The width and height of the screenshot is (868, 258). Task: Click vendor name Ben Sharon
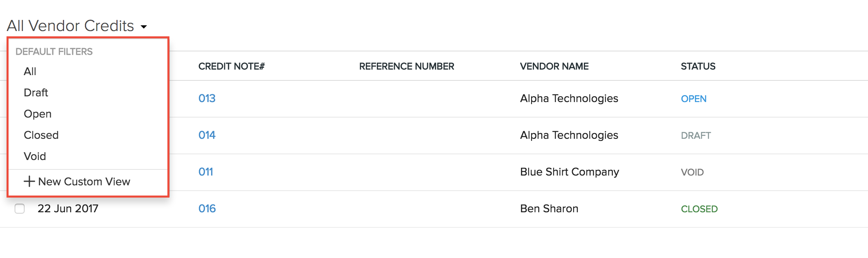[549, 208]
